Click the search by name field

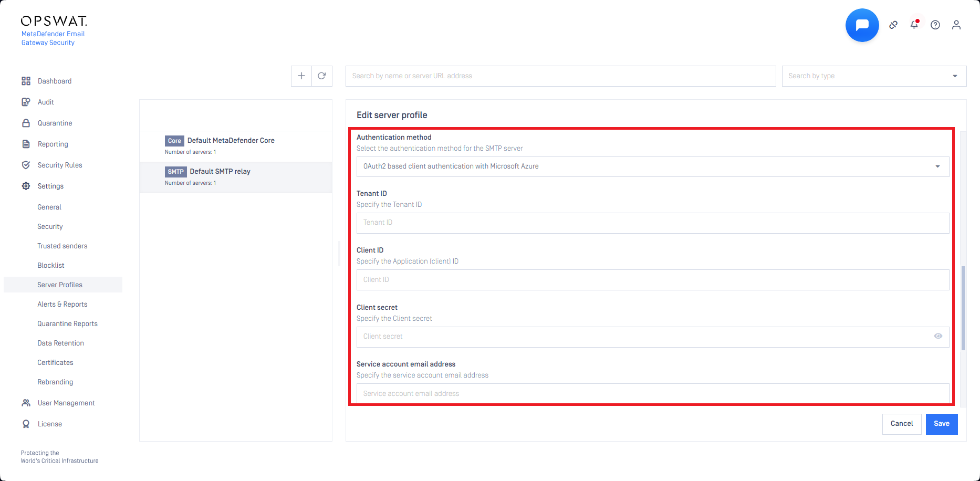(560, 76)
